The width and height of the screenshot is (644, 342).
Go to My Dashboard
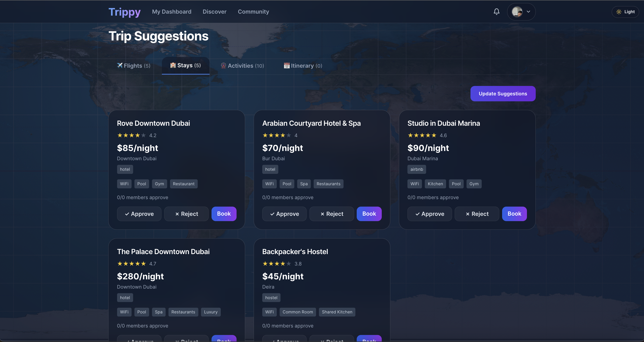pos(172,12)
